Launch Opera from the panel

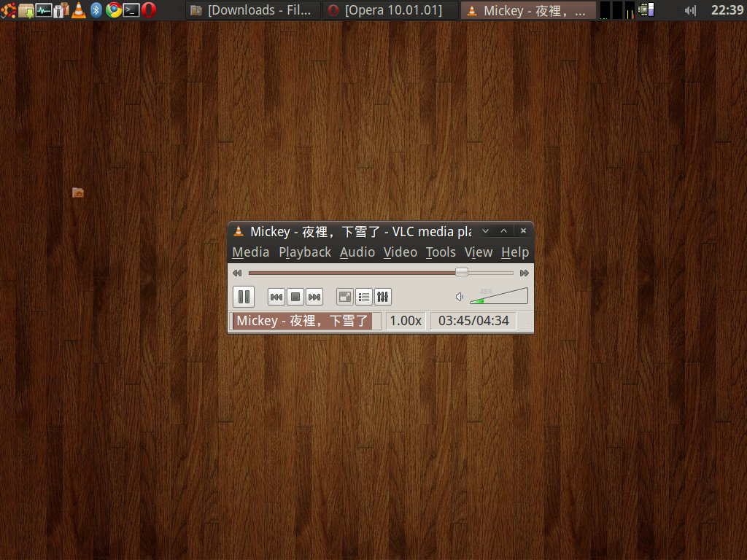(x=149, y=10)
